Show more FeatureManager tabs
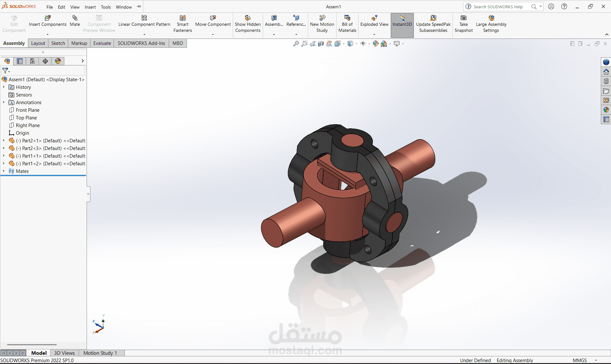The height and width of the screenshot is (364, 611). (x=82, y=61)
